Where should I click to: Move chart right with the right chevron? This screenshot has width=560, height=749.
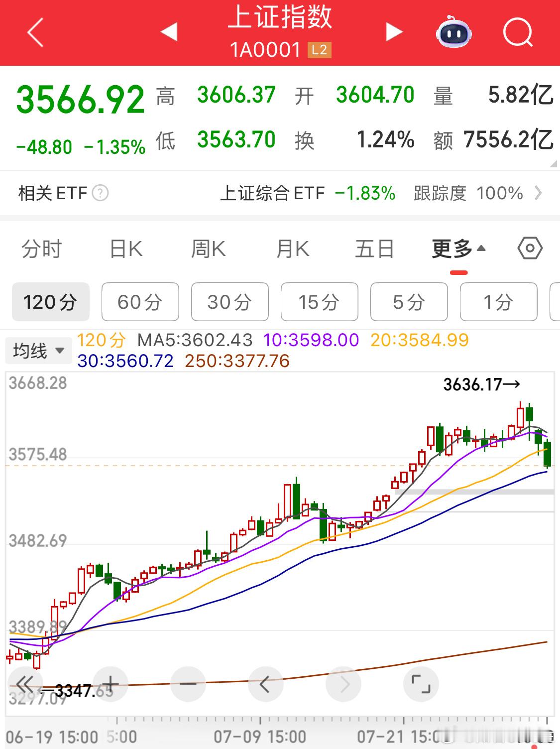coord(343,684)
